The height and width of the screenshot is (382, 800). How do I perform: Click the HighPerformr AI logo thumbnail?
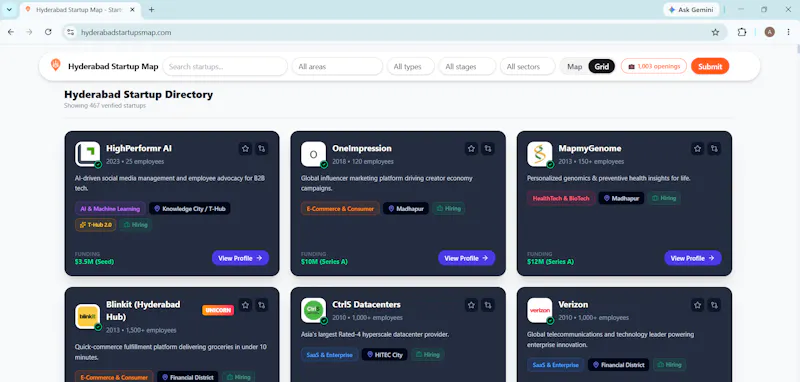(x=87, y=154)
